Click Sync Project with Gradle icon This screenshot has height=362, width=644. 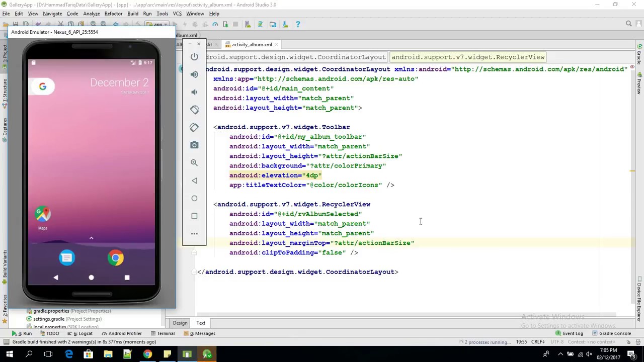[260, 24]
